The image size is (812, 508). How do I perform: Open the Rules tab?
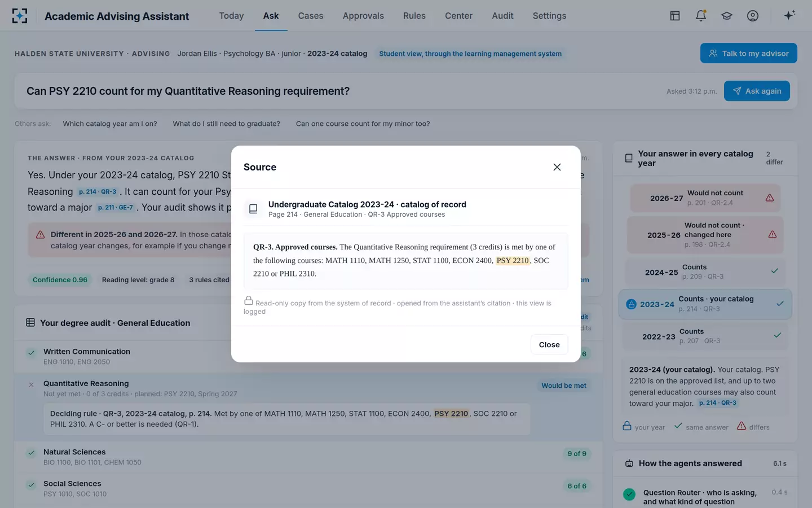pos(414,16)
